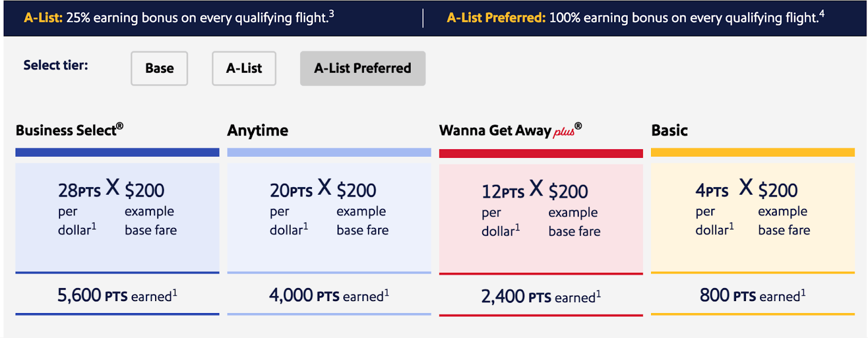Viewport: 868px width, 338px height.
Task: Click the 2,400 PTS earned result
Action: (541, 297)
